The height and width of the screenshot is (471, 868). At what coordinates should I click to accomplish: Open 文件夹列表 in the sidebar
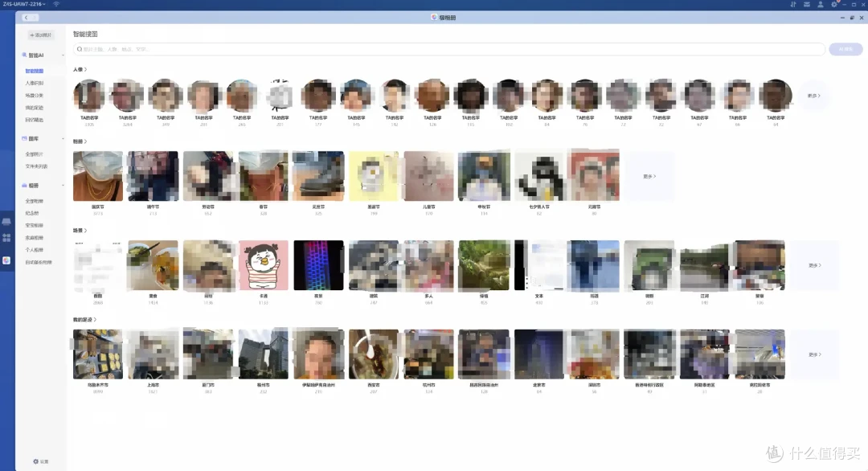[x=36, y=166]
